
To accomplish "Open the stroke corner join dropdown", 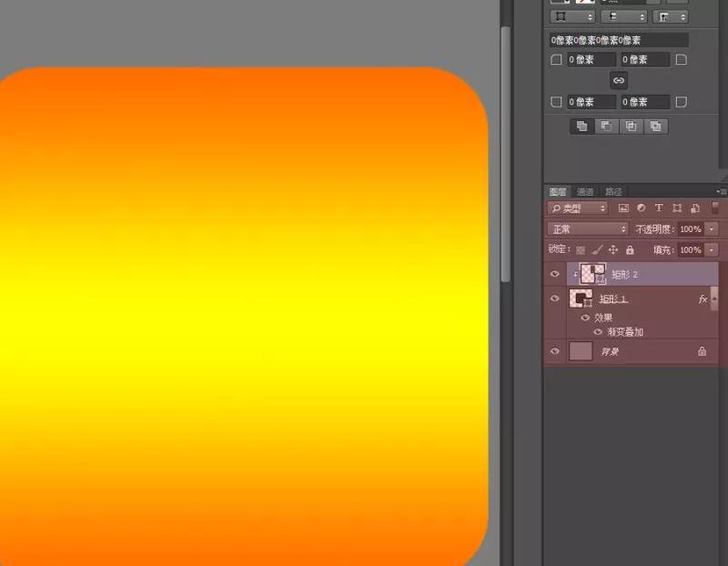I will pyautogui.click(x=670, y=16).
